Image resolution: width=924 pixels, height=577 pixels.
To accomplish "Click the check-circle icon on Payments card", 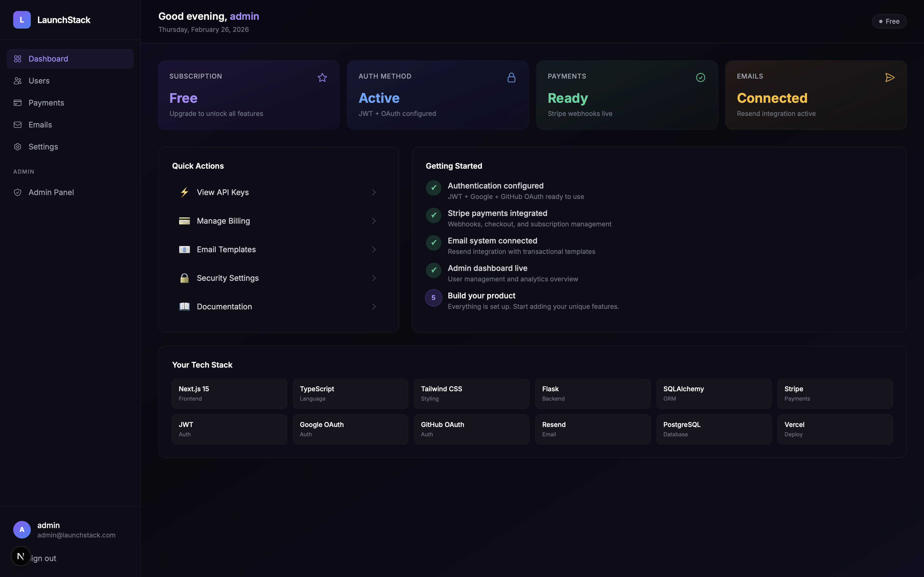I will tap(700, 77).
